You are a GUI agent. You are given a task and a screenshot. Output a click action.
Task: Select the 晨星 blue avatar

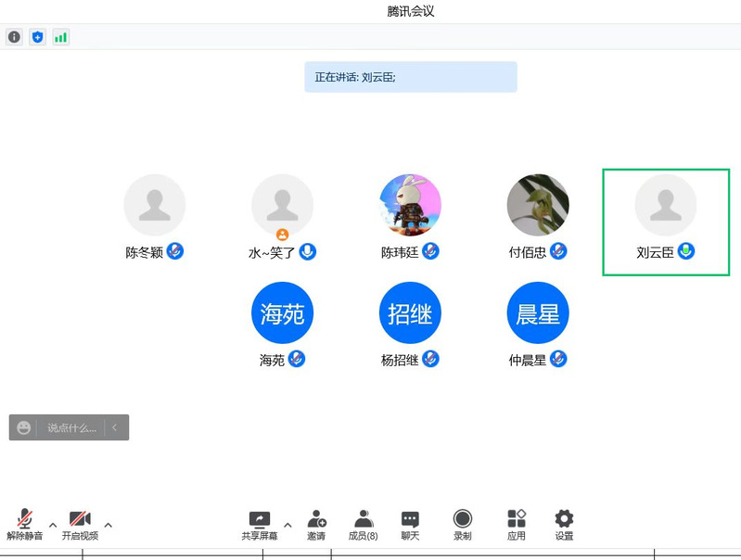538,312
